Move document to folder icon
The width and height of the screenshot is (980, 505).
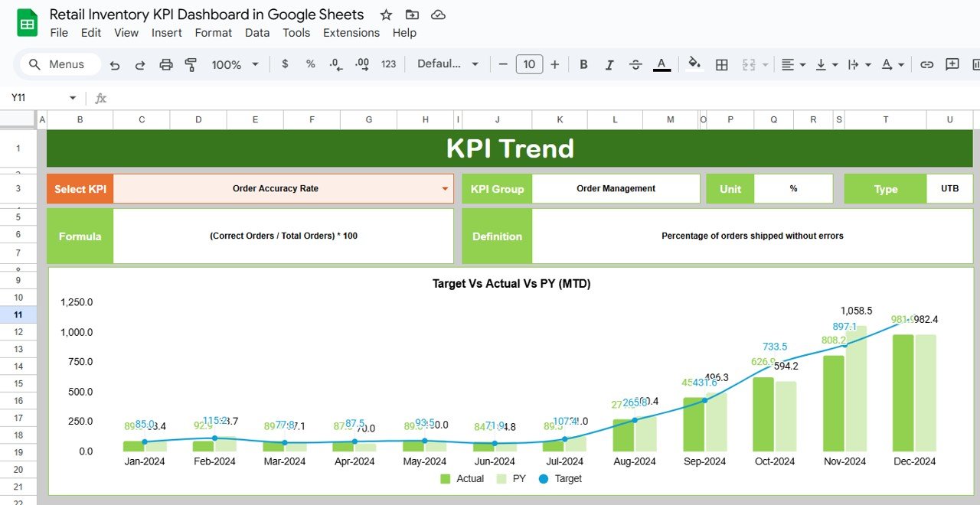click(412, 15)
